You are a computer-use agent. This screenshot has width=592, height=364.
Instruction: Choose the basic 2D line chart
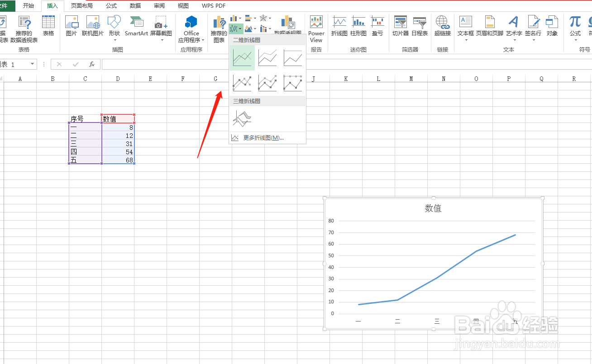coord(242,58)
